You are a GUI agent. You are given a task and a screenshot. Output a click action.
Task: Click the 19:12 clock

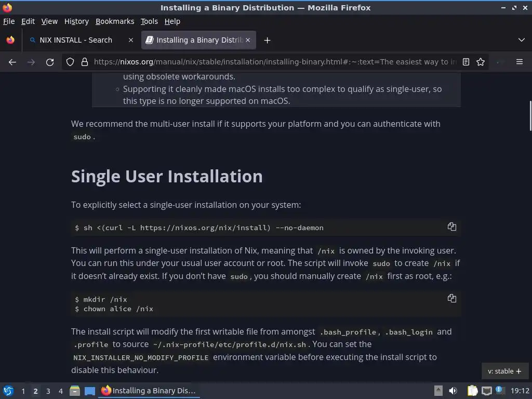[520, 391]
